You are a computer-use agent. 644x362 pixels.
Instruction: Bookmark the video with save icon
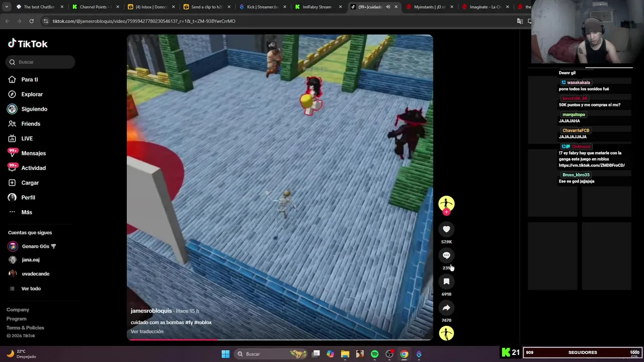point(446,282)
